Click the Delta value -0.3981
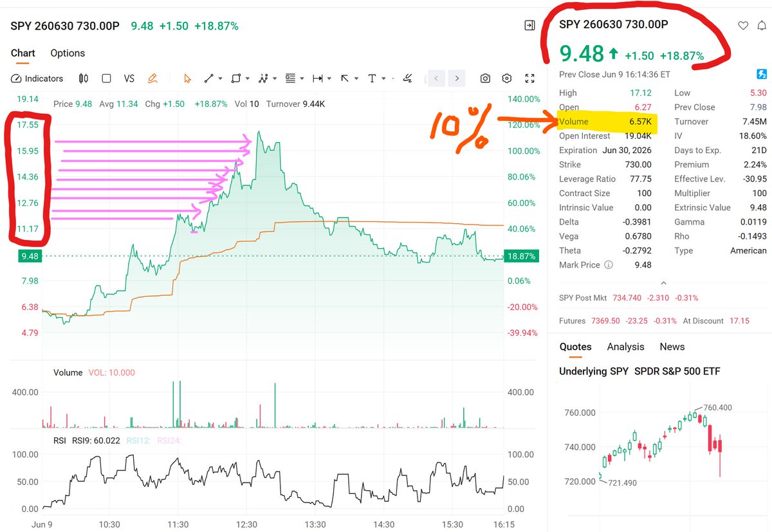This screenshot has width=772, height=532. coord(636,222)
